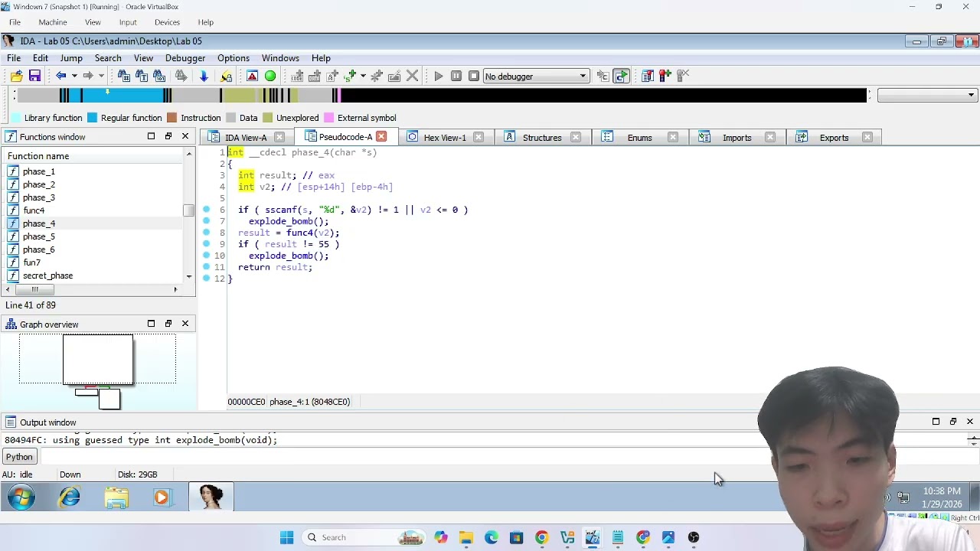Open the dropdown at right of navigation band
Screen dimensions: 980x551
(x=927, y=95)
